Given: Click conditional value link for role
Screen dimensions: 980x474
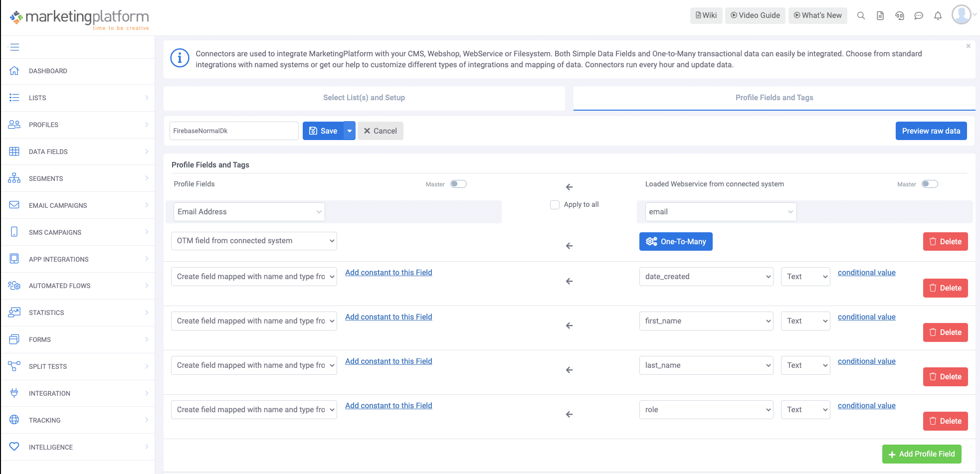Looking at the screenshot, I should (866, 406).
